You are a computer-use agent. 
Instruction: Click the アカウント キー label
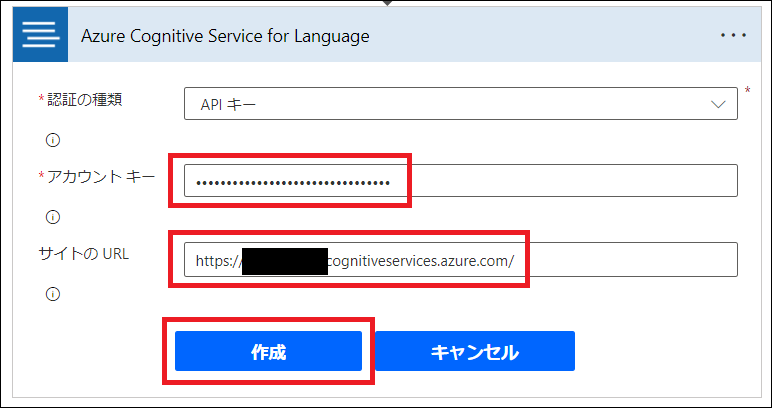pyautogui.click(x=101, y=177)
